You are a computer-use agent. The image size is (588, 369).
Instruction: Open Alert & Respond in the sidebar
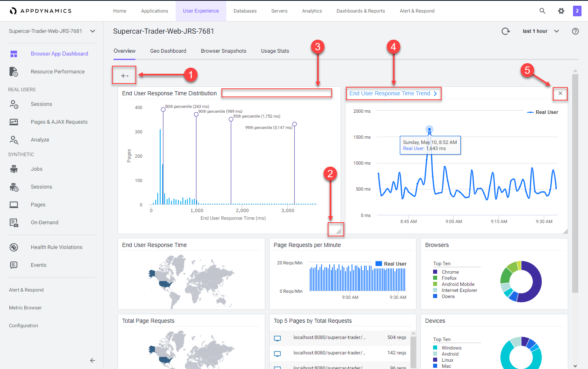(26, 290)
